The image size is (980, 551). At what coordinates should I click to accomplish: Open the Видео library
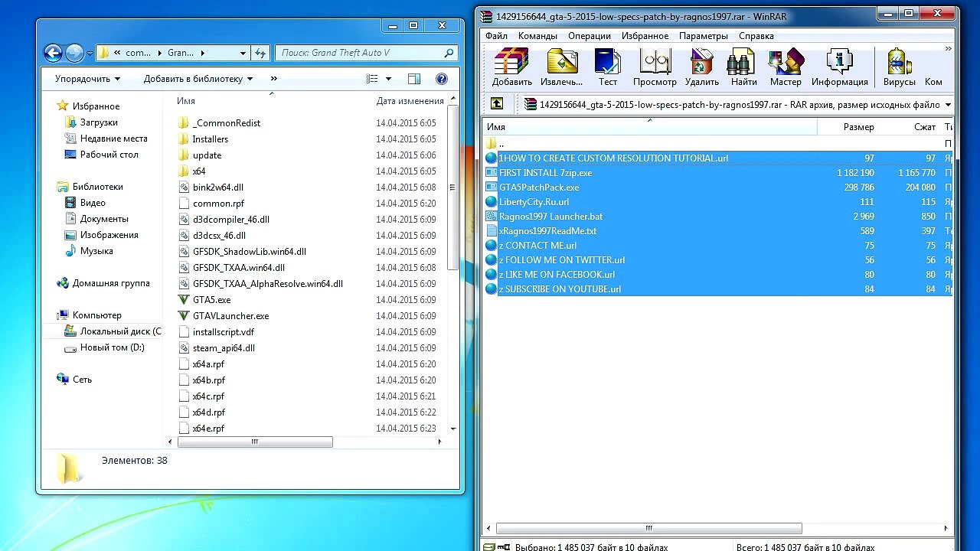tap(93, 203)
